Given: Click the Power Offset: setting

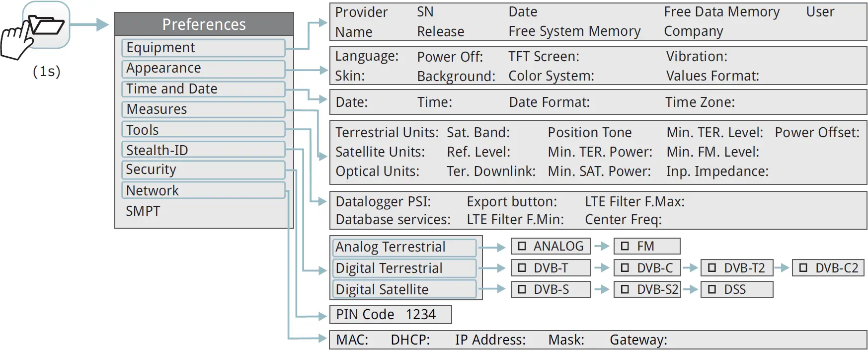Looking at the screenshot, I should coord(817,133).
